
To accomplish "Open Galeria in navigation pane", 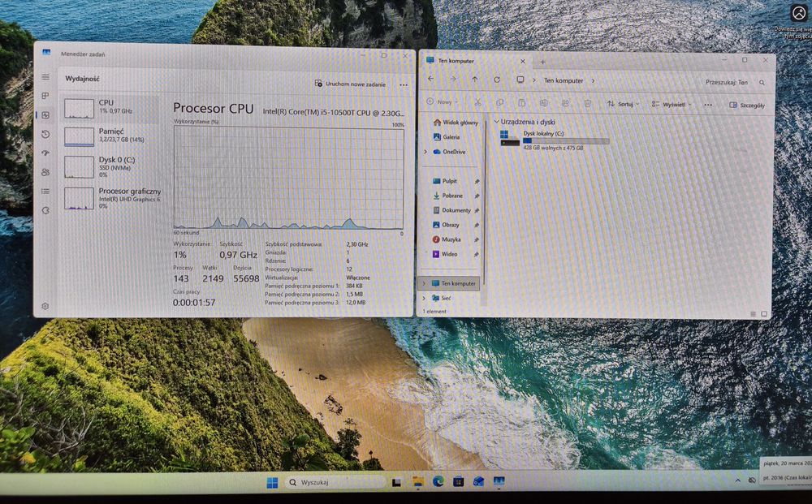I will [x=447, y=137].
